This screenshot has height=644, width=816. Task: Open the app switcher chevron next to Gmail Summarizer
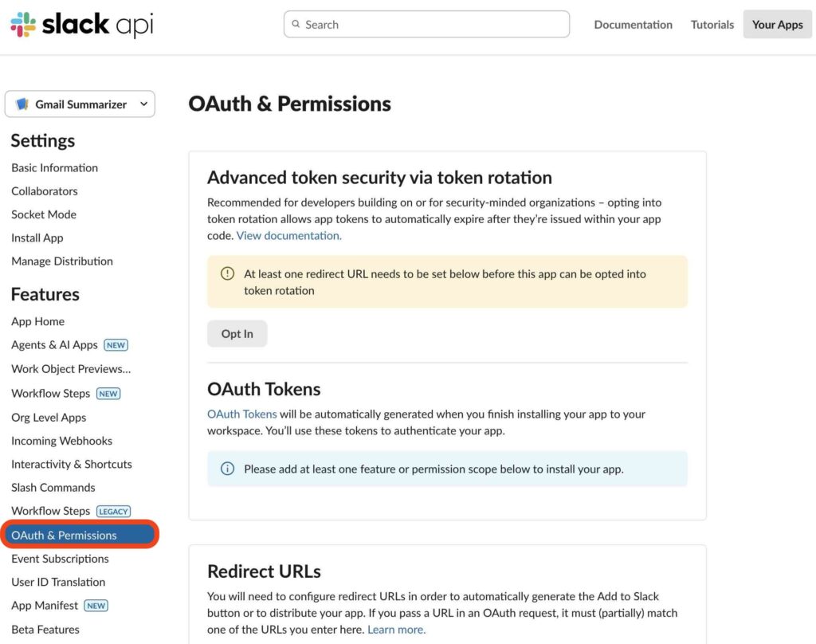click(x=143, y=104)
